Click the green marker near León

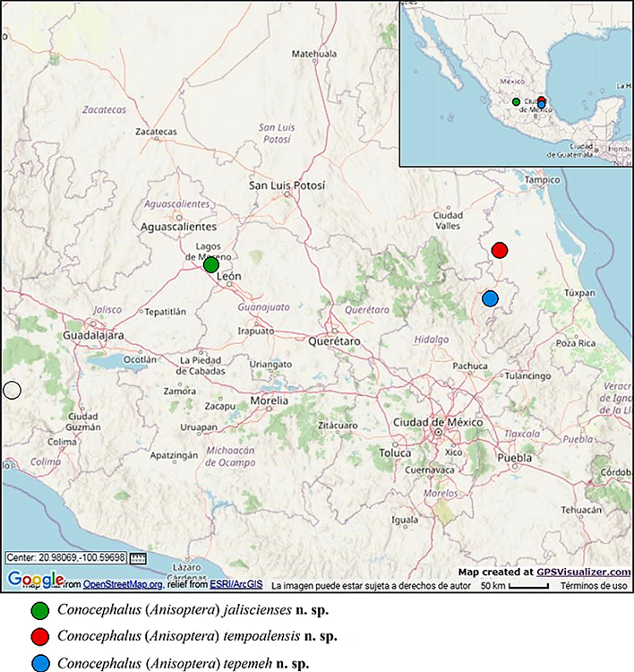(210, 264)
